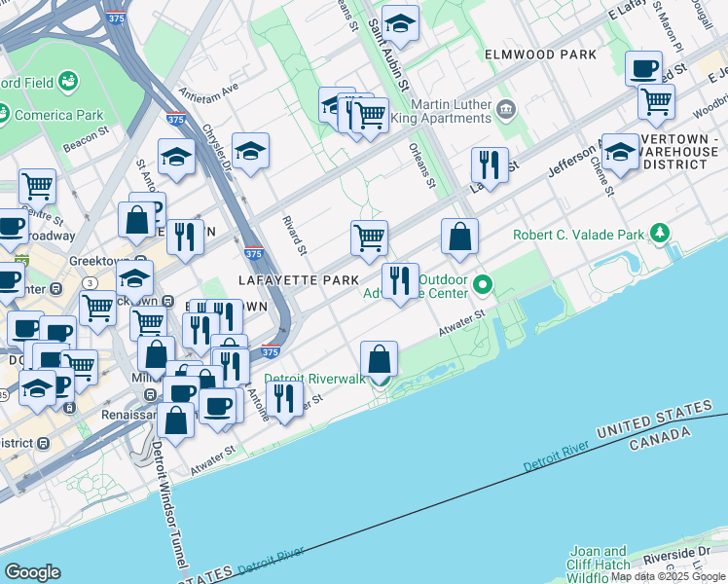Viewport: 728px width, 584px height.
Task: Open the restaurant marker near Larned St
Action: click(x=490, y=164)
